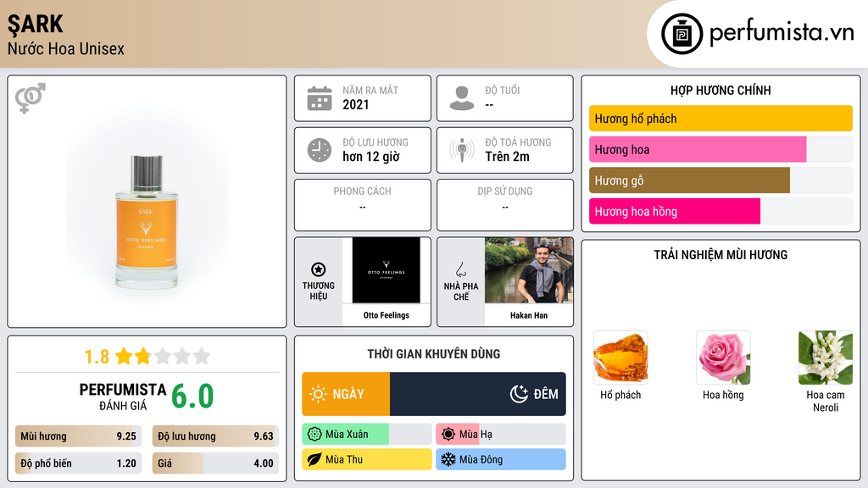This screenshot has height=488, width=868.
Task: Click the 2021 release year value
Action: [355, 104]
